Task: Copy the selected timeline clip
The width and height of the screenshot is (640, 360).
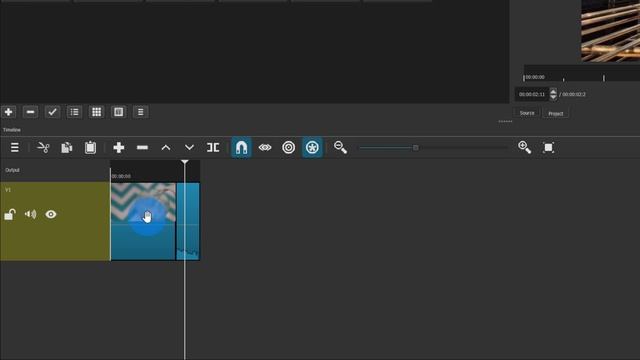Action: tap(67, 147)
